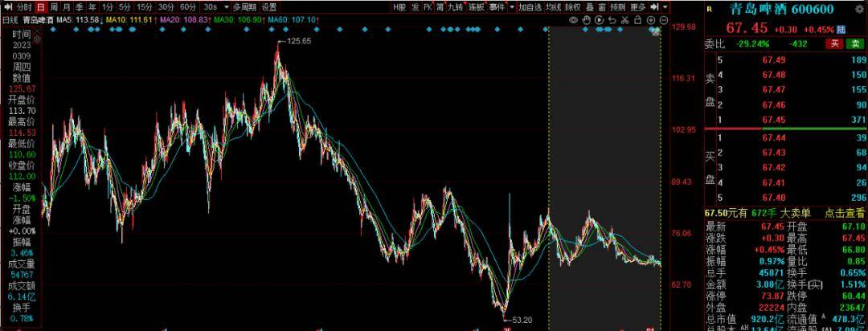Toggle the eye visibility icon above chart

coord(574,20)
